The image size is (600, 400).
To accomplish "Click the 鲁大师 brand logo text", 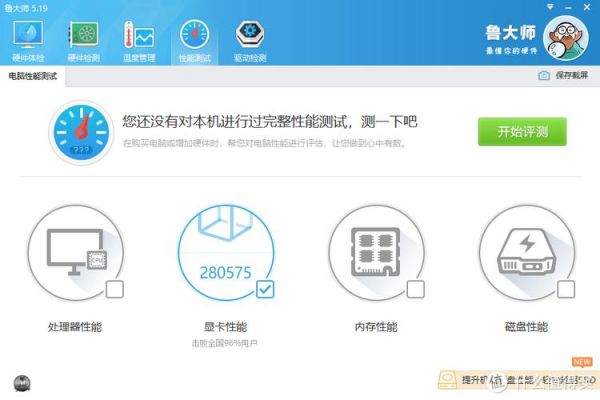I will (511, 33).
